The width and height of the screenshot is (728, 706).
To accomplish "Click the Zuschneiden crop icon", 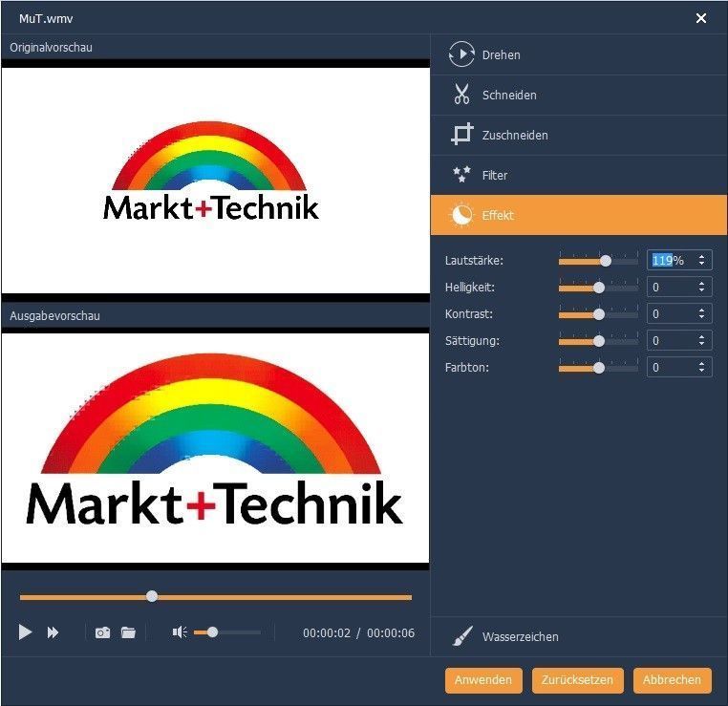I will tap(462, 134).
